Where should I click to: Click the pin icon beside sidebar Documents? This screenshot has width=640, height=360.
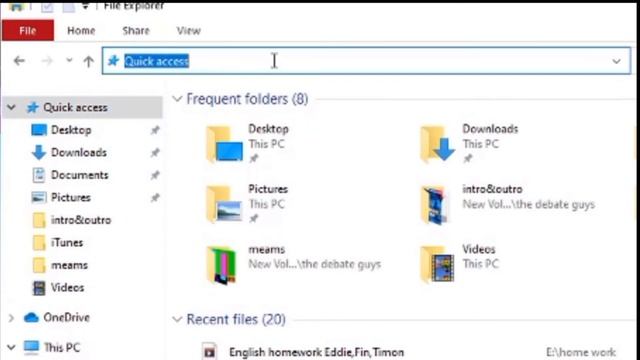155,176
